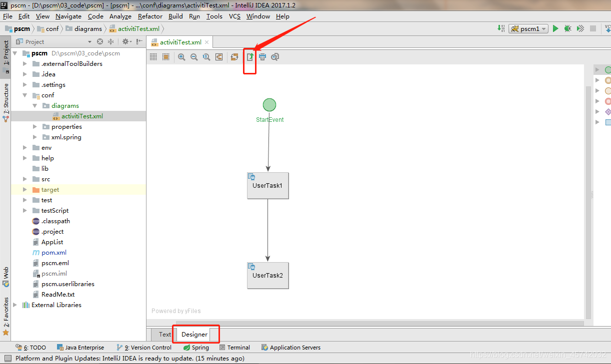Run the pscm1 configuration

point(555,29)
